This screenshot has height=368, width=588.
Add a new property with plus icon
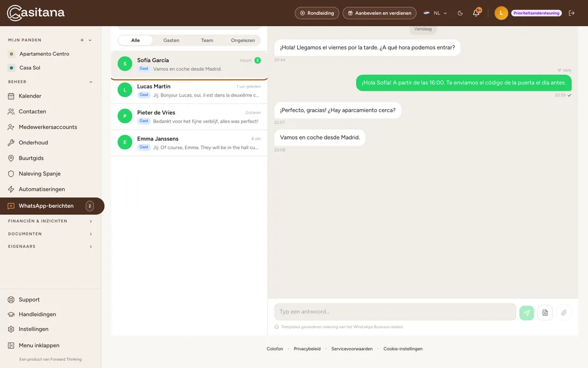[82, 40]
